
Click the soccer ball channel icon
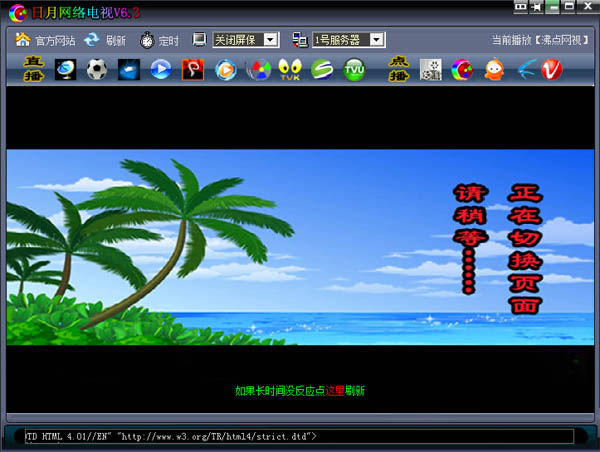[96, 69]
